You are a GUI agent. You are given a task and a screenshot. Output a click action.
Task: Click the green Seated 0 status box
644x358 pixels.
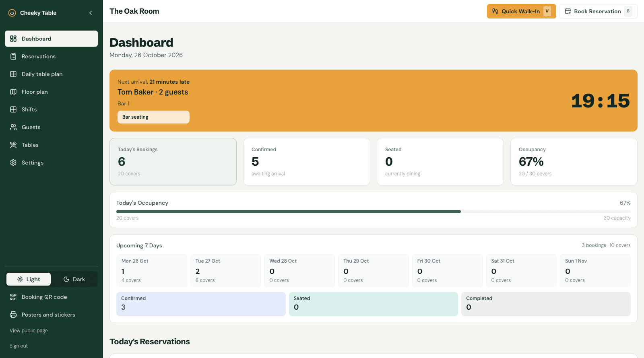coord(374,304)
